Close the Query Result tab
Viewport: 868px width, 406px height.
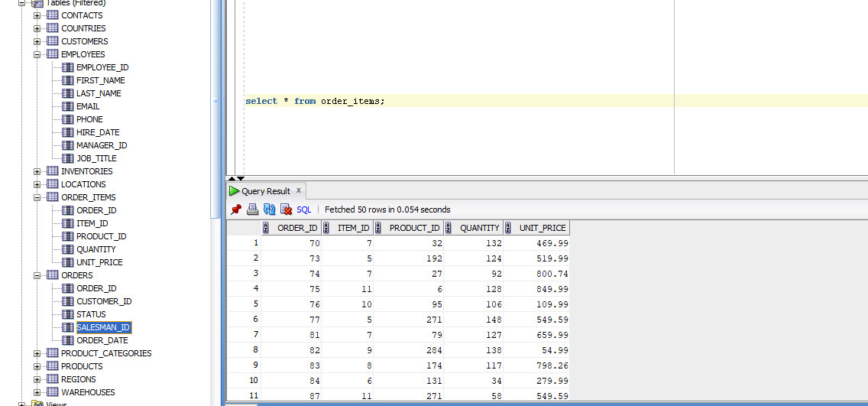pyautogui.click(x=299, y=190)
